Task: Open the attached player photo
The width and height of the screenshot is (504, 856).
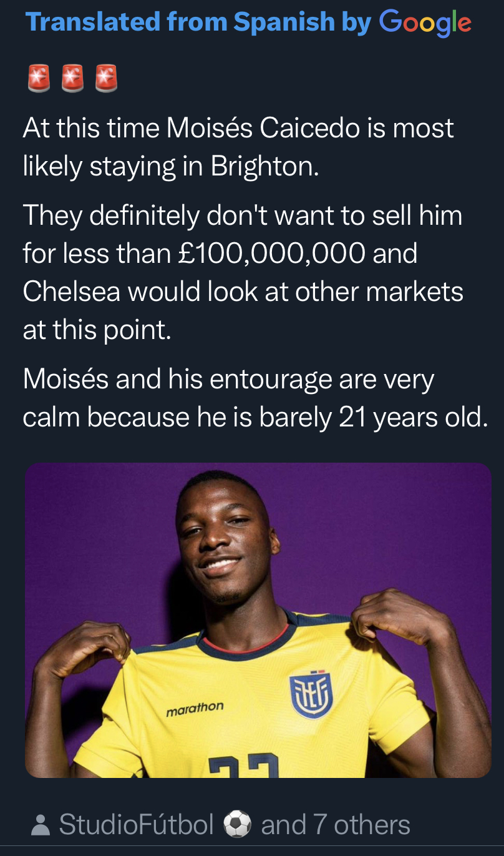Action: tap(258, 620)
